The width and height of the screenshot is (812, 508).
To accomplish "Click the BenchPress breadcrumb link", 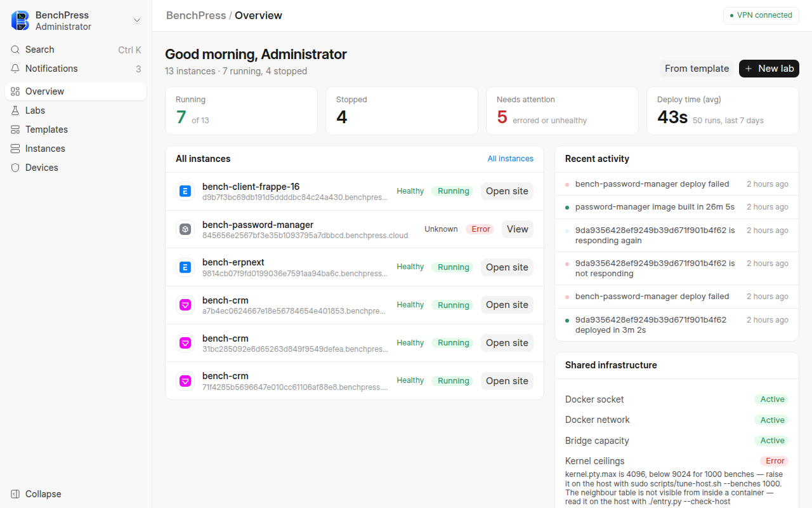I will pos(196,15).
